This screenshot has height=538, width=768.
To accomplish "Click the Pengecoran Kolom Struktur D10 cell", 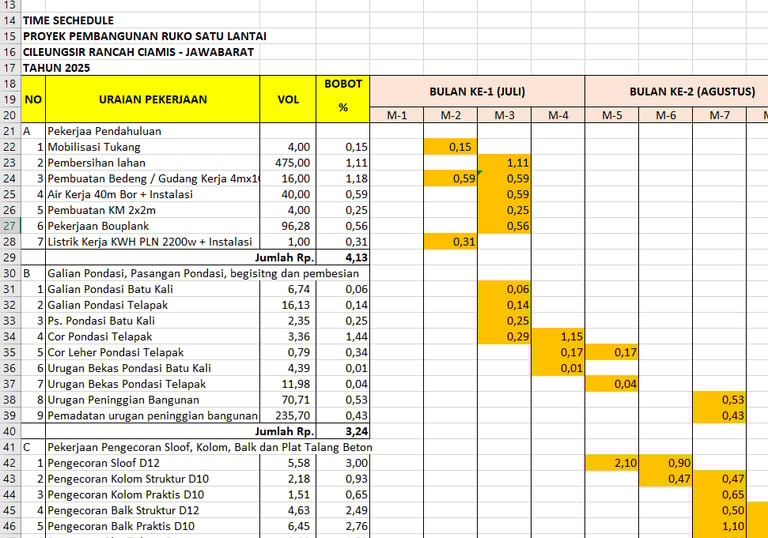I will click(x=153, y=479).
